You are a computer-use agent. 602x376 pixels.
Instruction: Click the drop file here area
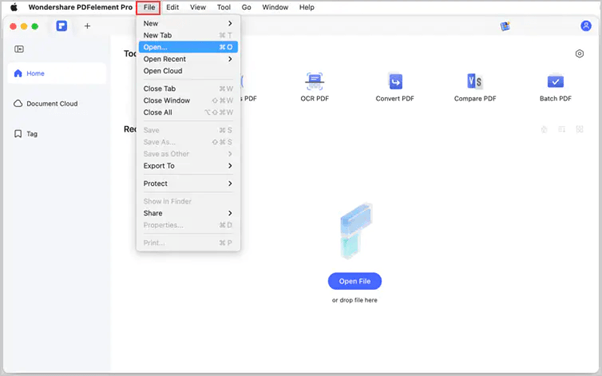354,300
